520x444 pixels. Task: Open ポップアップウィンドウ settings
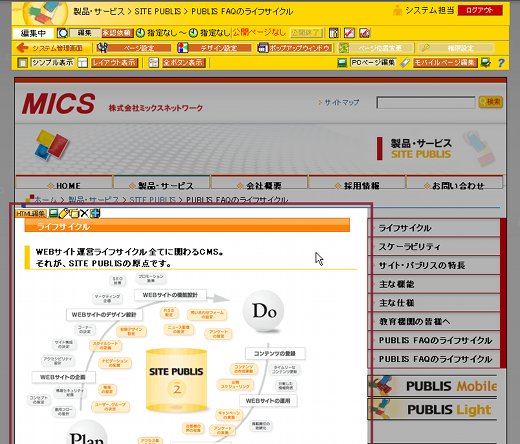pos(299,48)
